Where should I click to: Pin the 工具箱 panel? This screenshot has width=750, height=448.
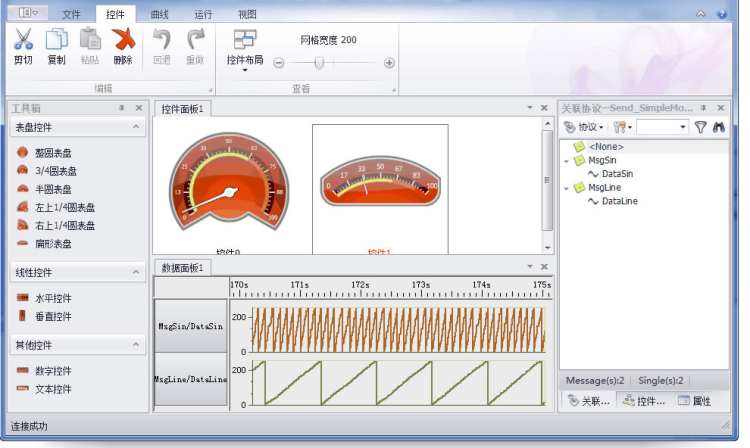pyautogui.click(x=121, y=108)
